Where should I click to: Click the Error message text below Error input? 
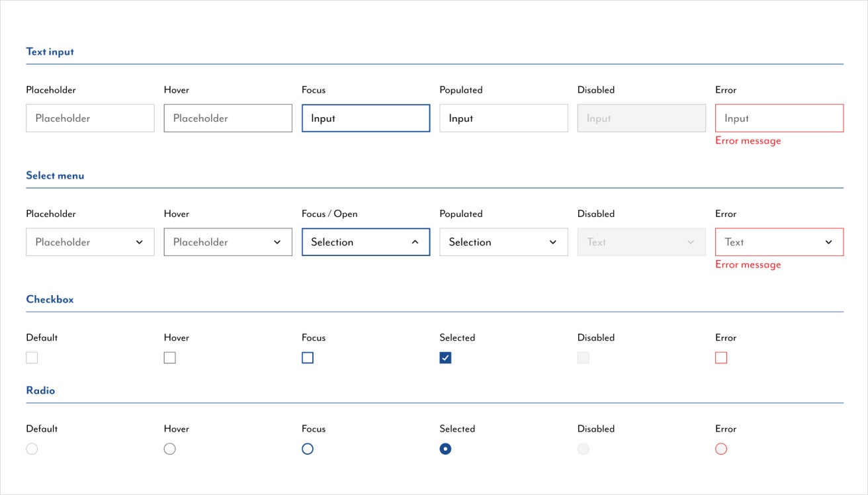748,140
